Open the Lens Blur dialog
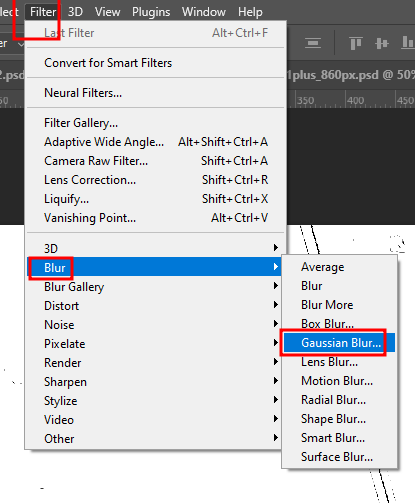Image resolution: width=415 pixels, height=503 pixels. [x=339, y=362]
